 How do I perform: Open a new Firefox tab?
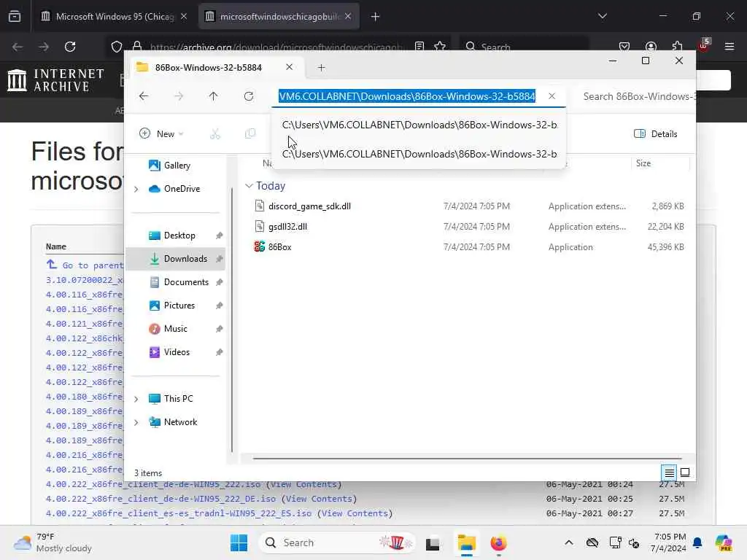click(x=376, y=17)
